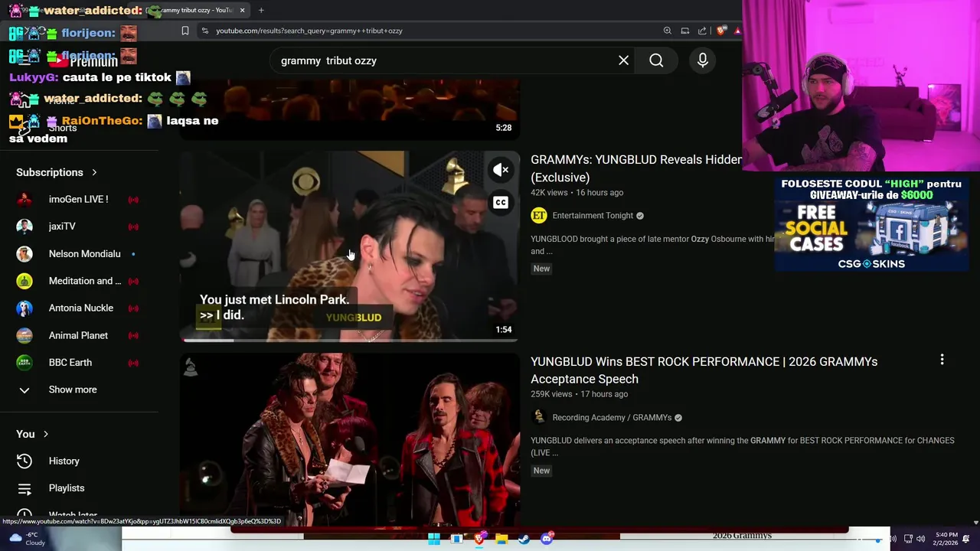Open the 5:28 video thumbnail at top
Screen dimensions: 980x551
point(350,109)
